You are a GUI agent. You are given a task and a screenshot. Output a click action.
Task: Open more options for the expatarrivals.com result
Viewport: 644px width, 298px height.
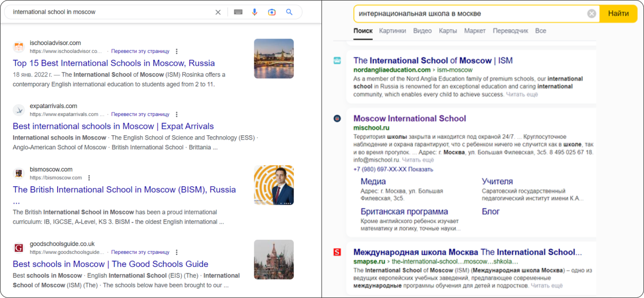coord(177,114)
